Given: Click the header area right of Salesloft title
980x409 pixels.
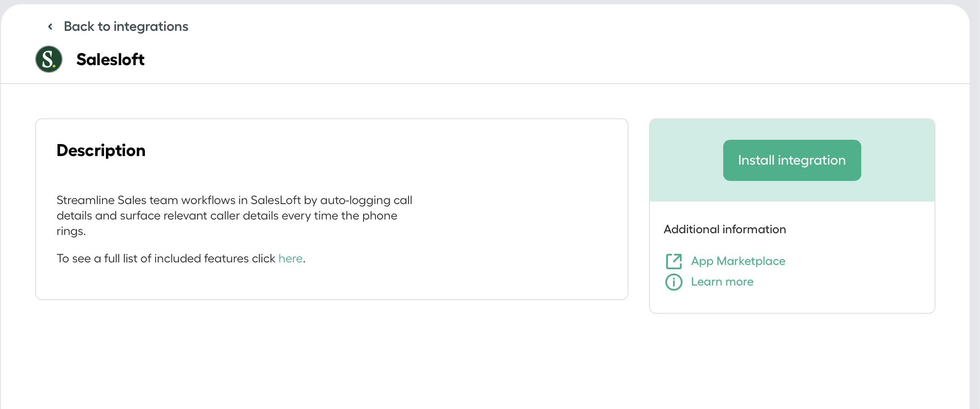Looking at the screenshot, I should [557, 59].
